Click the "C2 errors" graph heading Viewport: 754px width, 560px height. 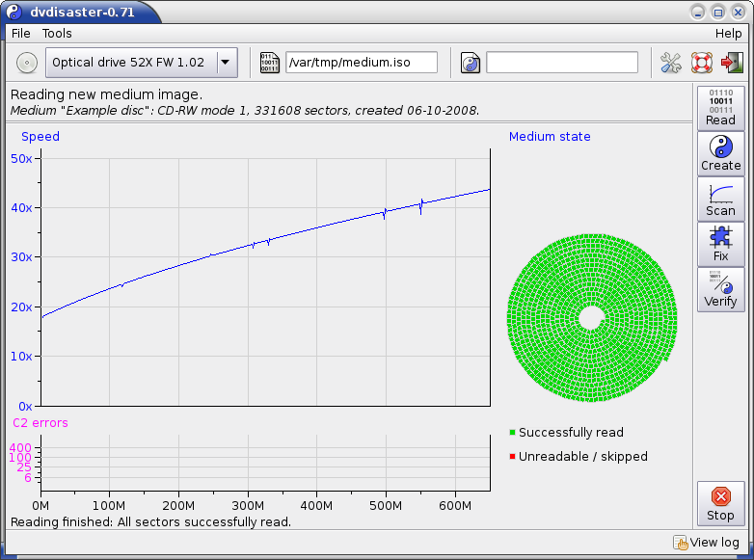click(x=40, y=423)
